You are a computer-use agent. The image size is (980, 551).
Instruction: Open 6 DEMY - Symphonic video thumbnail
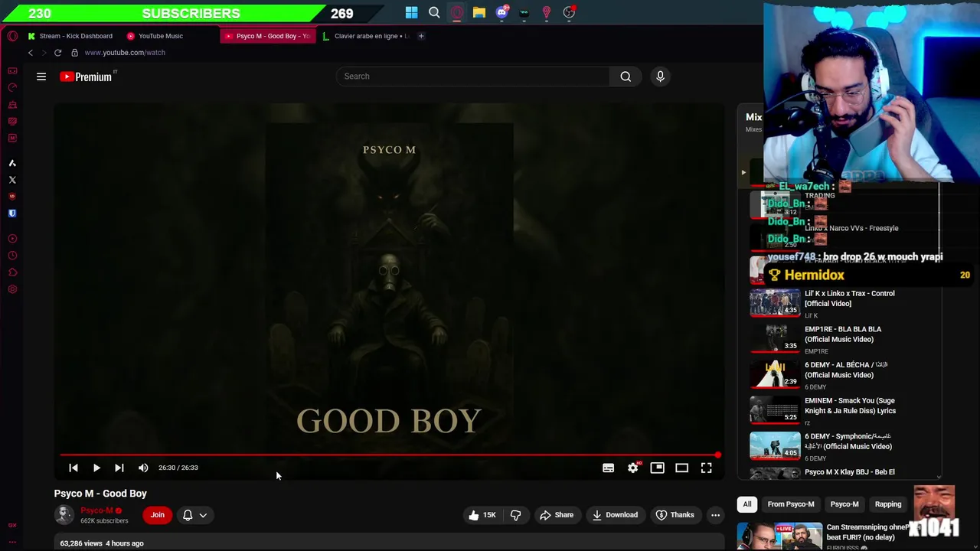[775, 446]
